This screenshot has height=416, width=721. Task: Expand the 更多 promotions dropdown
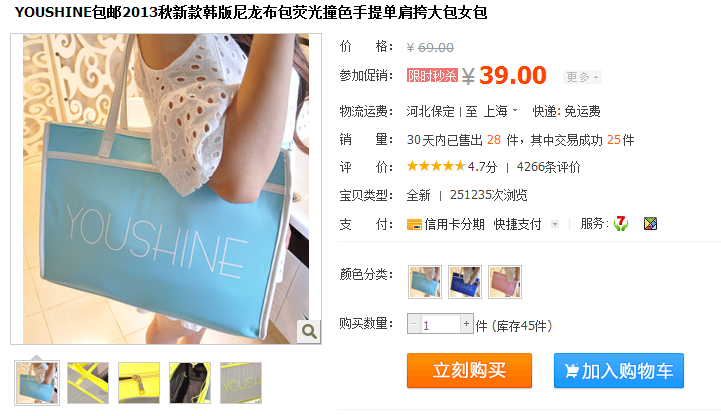[582, 77]
